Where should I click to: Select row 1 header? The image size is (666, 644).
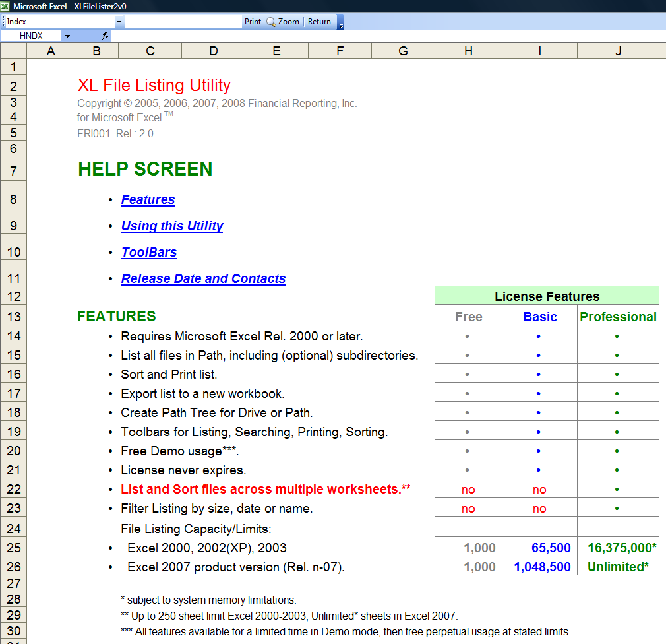click(14, 67)
